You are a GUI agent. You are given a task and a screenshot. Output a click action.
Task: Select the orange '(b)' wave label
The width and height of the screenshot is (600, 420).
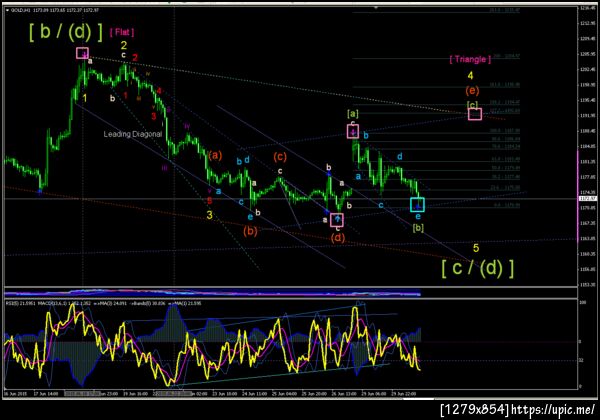click(250, 231)
